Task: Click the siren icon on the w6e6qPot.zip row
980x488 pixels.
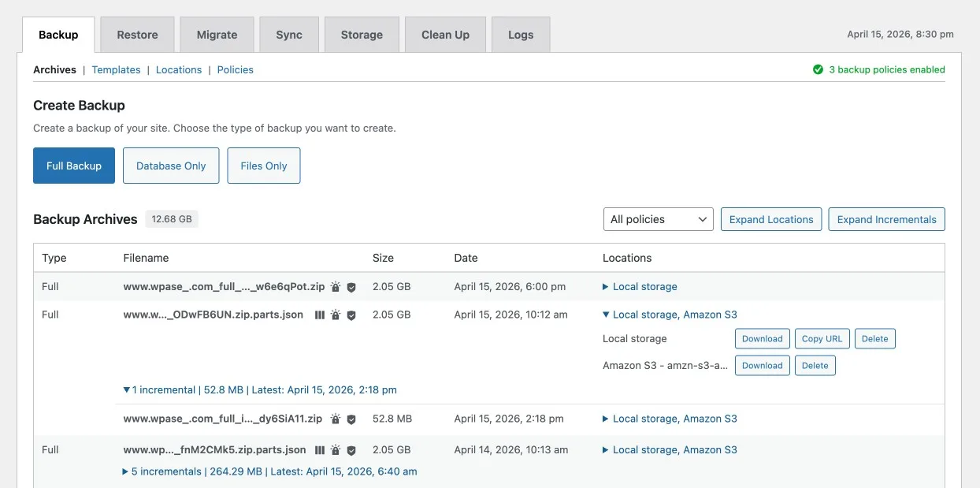Action: (336, 287)
